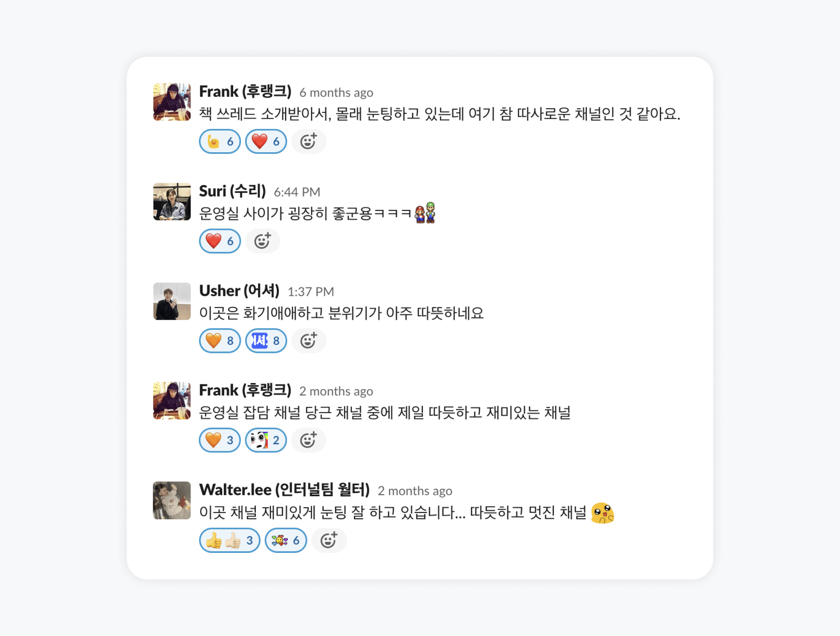840x636 pixels.
Task: Add reaction to Frank's 2 months ago message
Action: point(309,440)
